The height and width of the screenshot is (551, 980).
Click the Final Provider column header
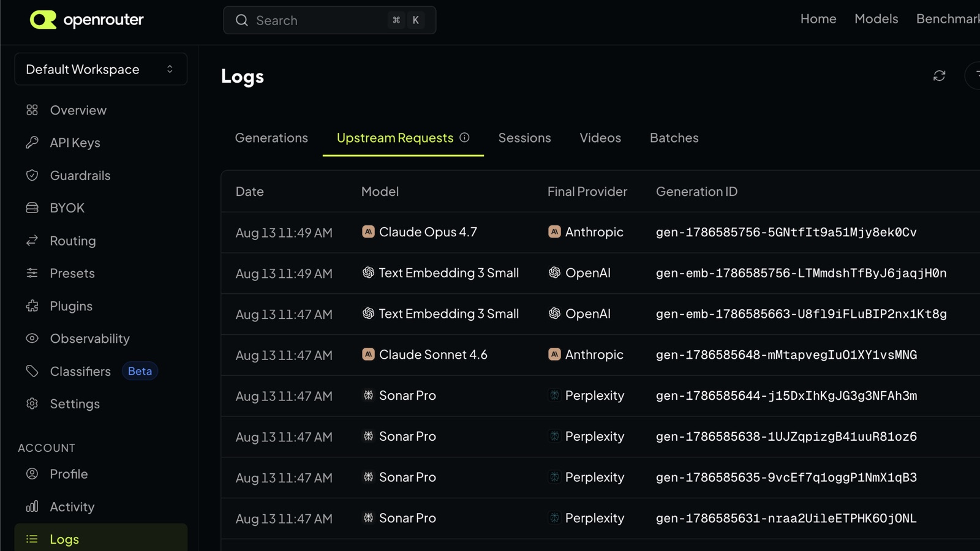click(587, 192)
